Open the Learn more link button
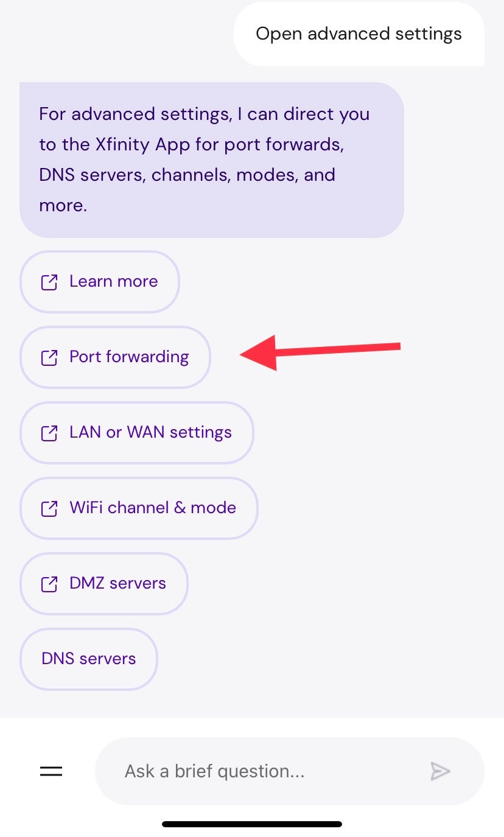The width and height of the screenshot is (504, 837). point(100,282)
